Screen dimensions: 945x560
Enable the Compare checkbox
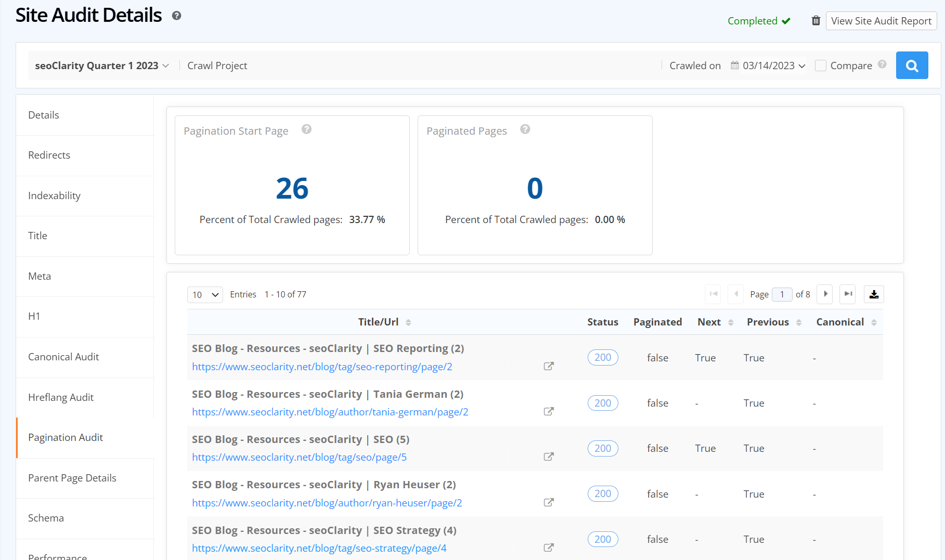click(x=821, y=66)
